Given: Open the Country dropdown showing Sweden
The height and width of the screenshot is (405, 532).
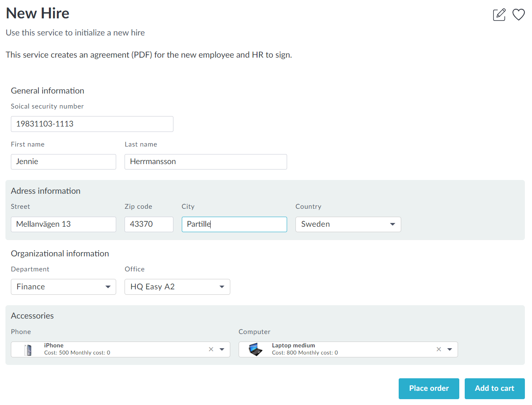Looking at the screenshot, I should click(348, 224).
